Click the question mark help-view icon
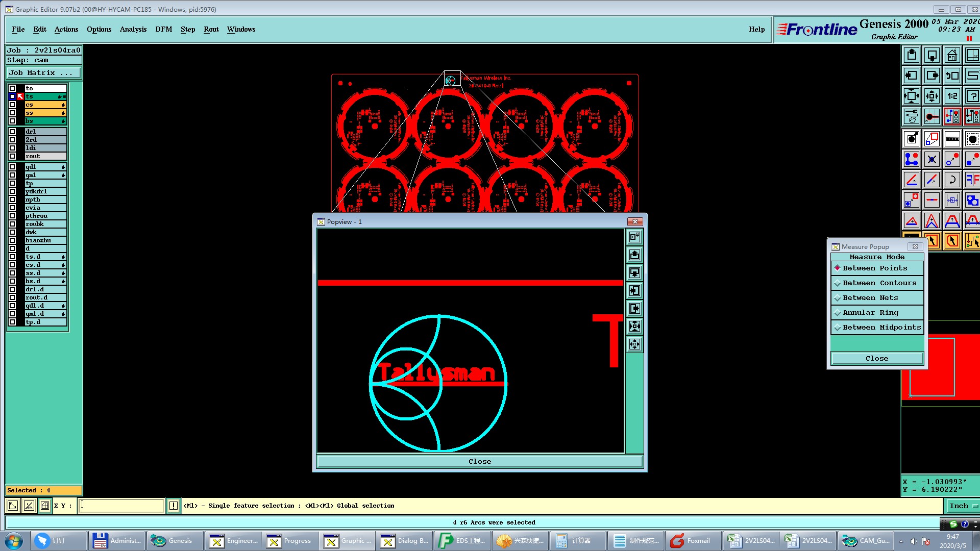The width and height of the screenshot is (980, 551). click(972, 96)
